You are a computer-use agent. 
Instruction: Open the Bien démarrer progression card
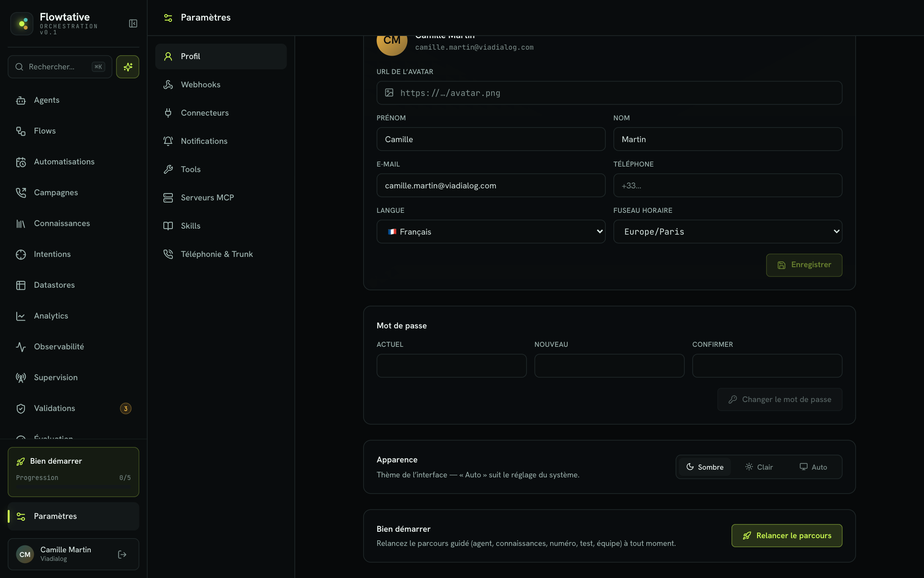pyautogui.click(x=73, y=472)
